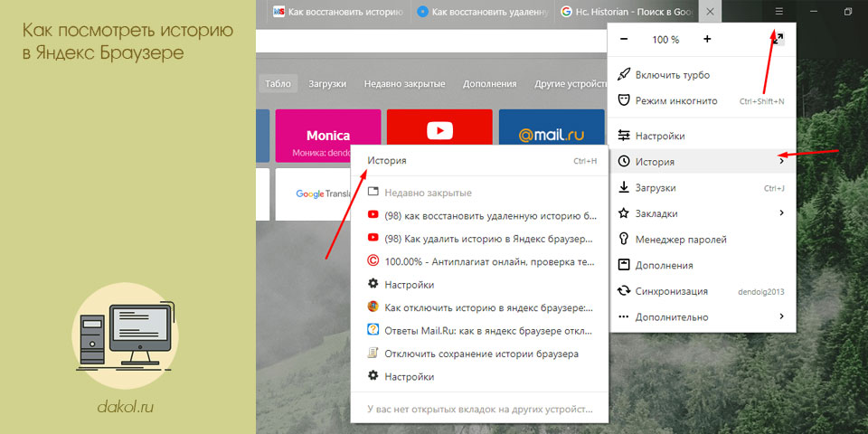Viewport: 868px width, 434px height.
Task: Click the Incognito mask icon
Action: click(624, 100)
